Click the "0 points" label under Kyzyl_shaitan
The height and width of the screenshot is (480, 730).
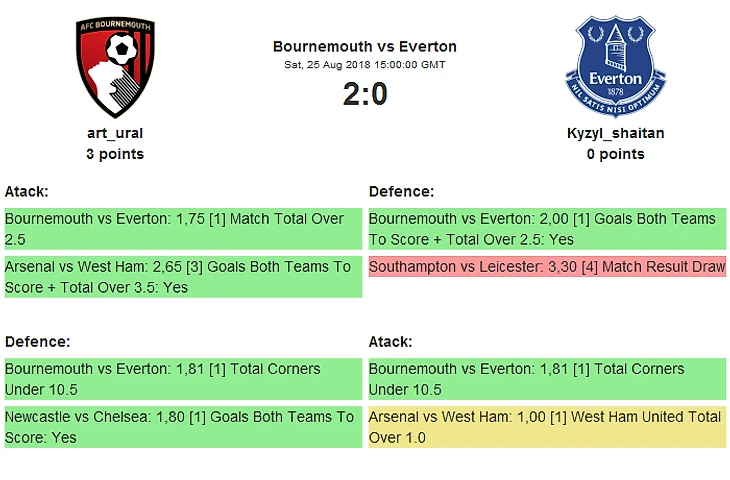615,154
